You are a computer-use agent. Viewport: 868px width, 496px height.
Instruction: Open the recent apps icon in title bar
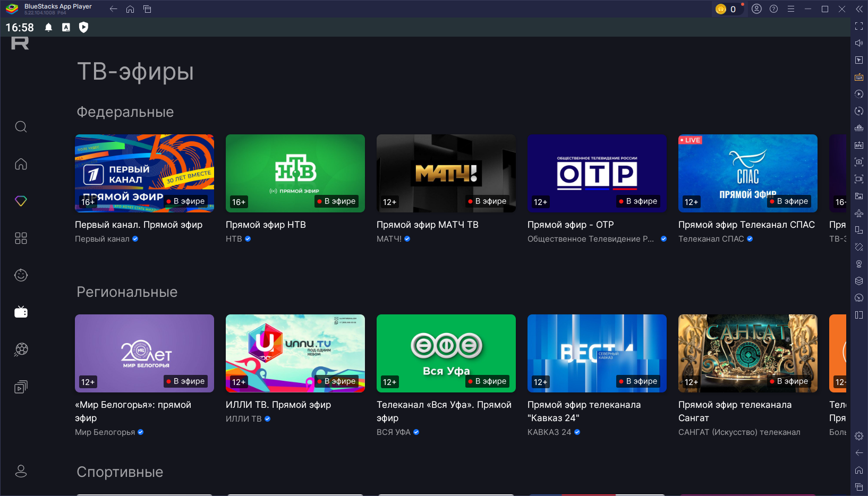(147, 9)
